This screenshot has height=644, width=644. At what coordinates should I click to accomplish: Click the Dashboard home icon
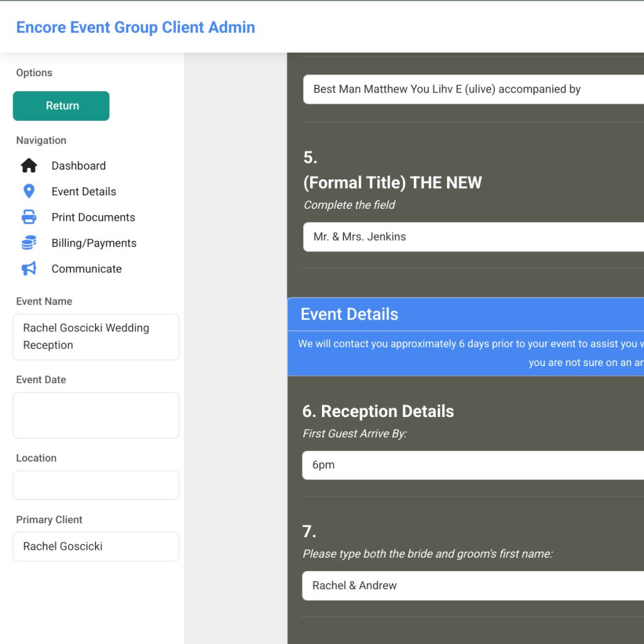point(29,166)
